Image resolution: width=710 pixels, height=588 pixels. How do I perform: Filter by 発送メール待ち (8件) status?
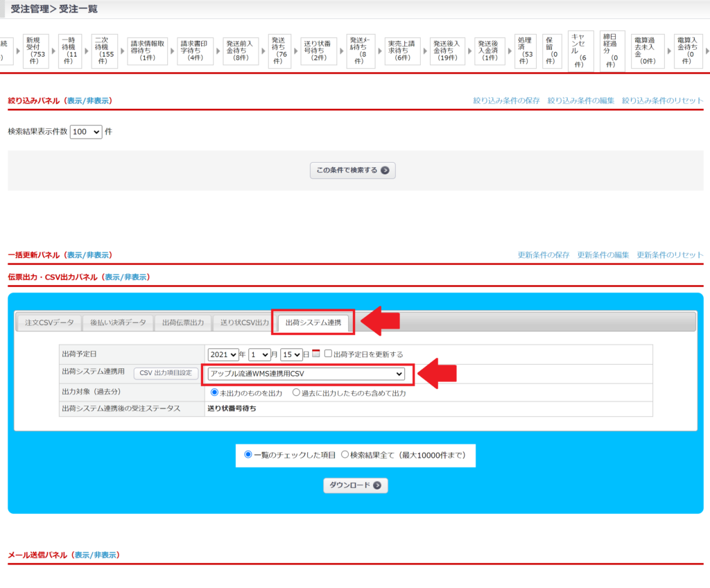[x=361, y=51]
